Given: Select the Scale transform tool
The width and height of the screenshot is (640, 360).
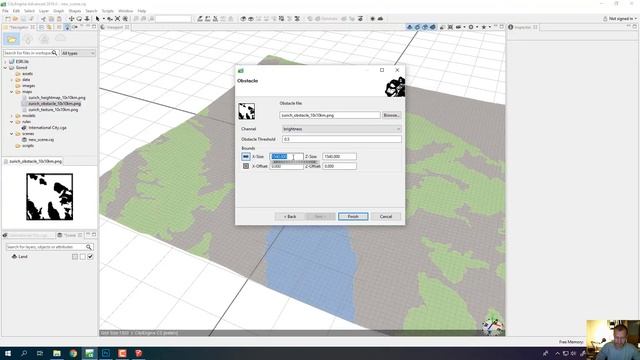Looking at the screenshot, I should click(87, 19).
